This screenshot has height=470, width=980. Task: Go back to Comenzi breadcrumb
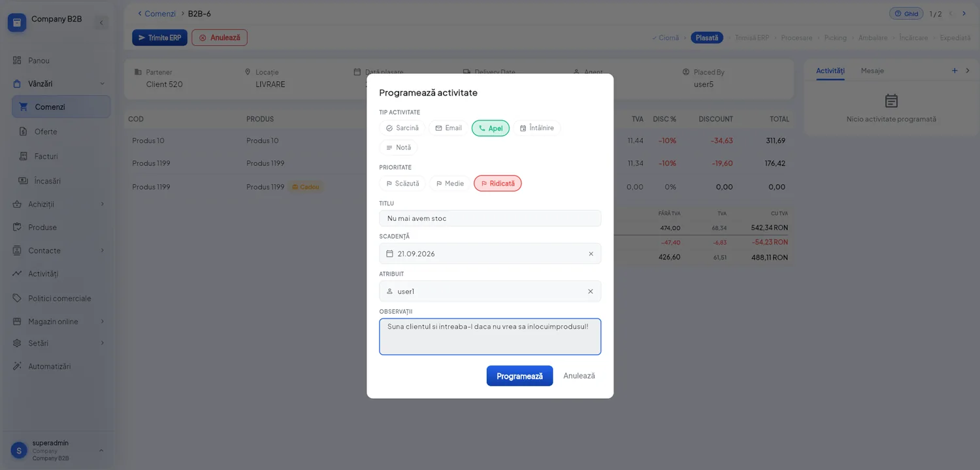(156, 14)
